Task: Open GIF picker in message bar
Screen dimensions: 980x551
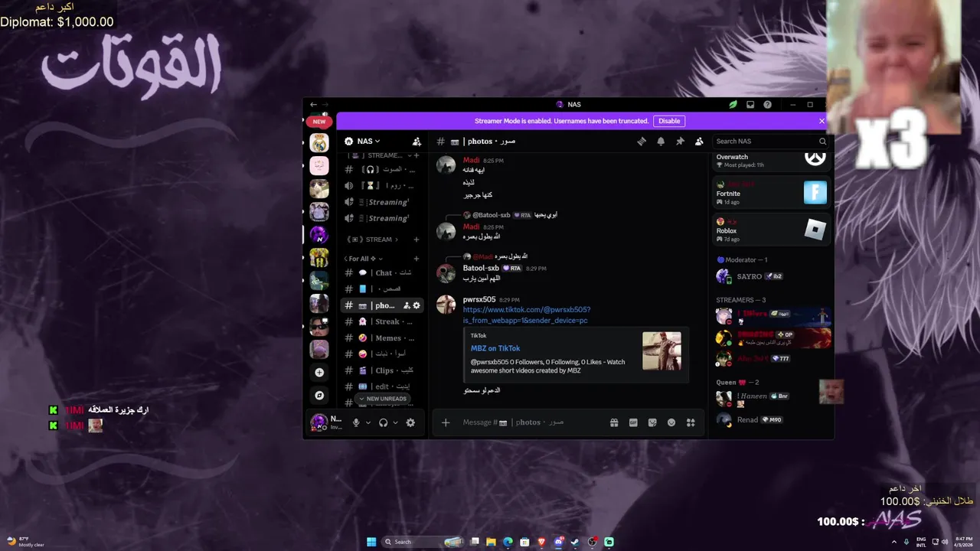Action: pos(633,422)
